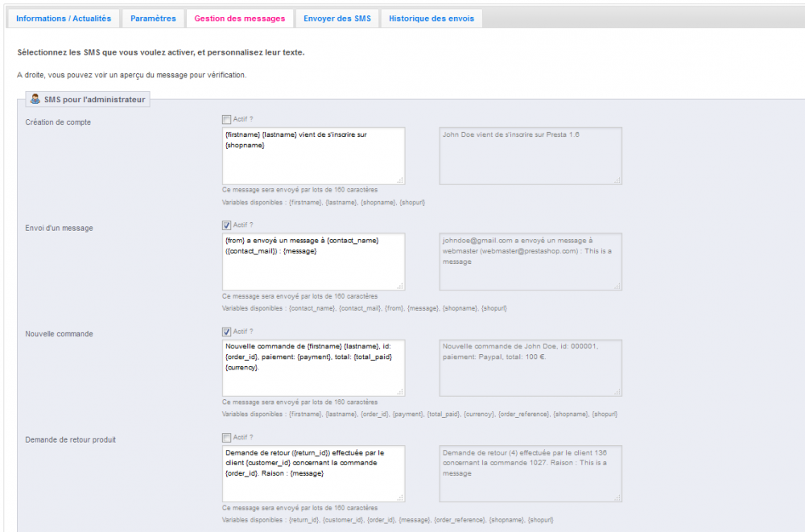Click the Nouvelle commande message editor
Screen dimensions: 805x532
314,367
